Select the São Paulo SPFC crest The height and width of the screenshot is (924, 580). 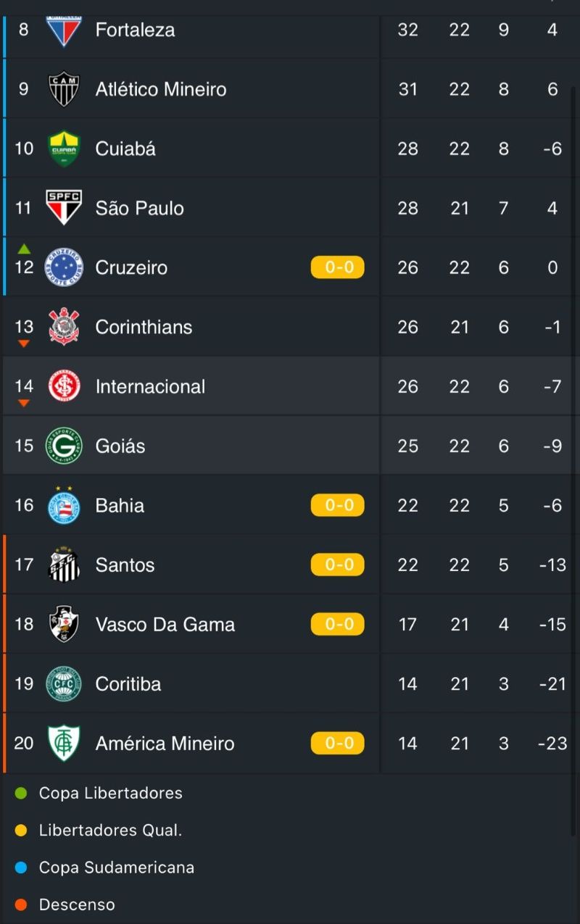[x=64, y=208]
